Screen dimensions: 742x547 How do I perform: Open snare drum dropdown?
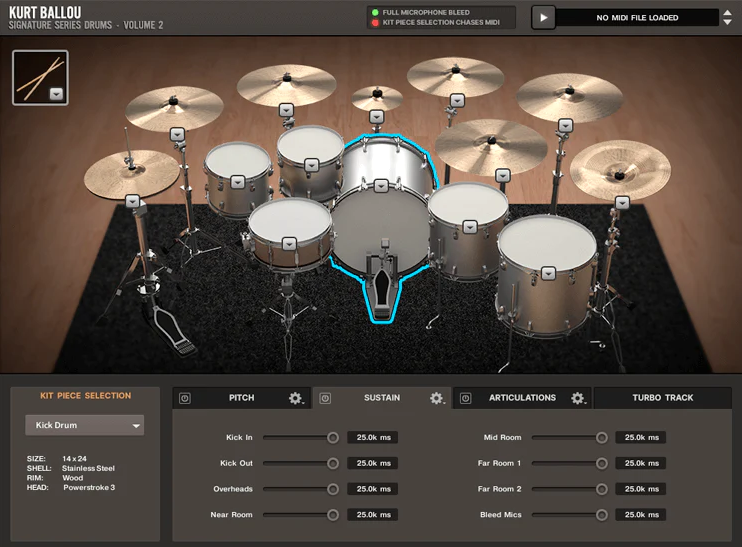pyautogui.click(x=290, y=244)
